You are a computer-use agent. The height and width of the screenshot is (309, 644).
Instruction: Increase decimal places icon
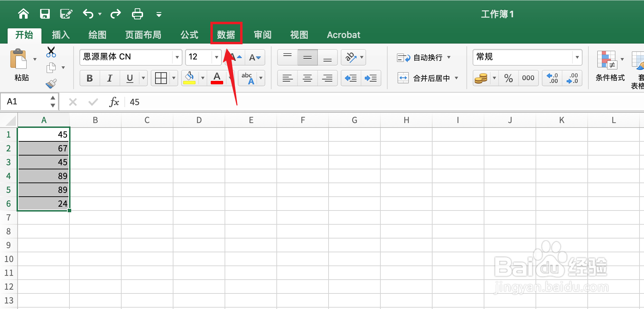552,78
